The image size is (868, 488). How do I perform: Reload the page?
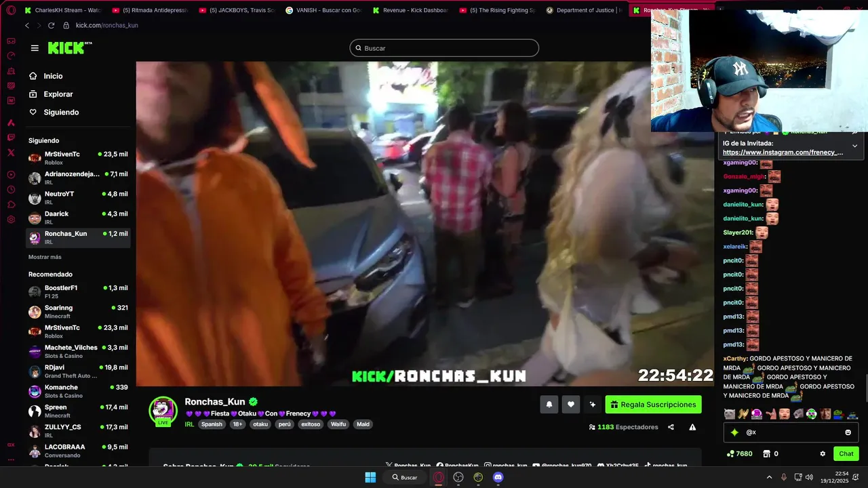point(51,25)
